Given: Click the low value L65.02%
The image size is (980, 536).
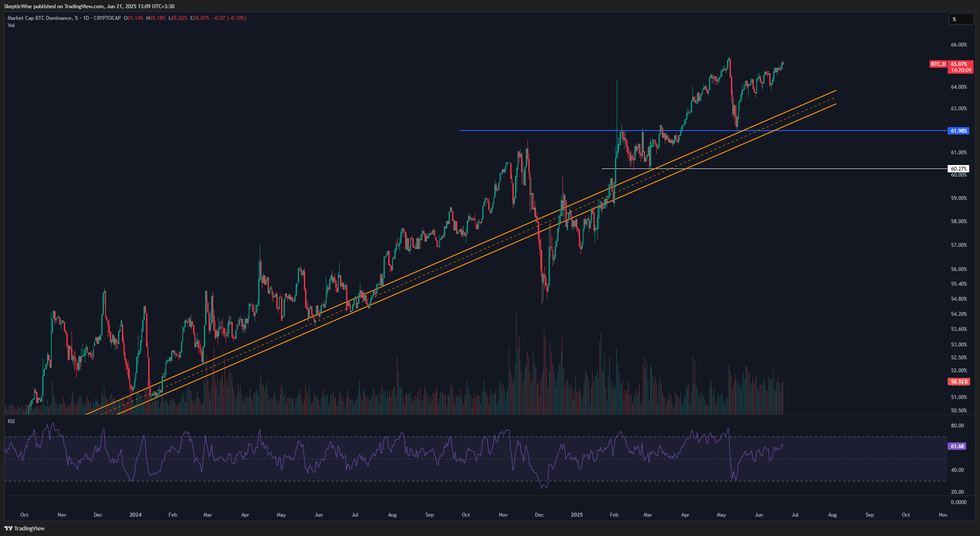Looking at the screenshot, I should click(x=178, y=18).
